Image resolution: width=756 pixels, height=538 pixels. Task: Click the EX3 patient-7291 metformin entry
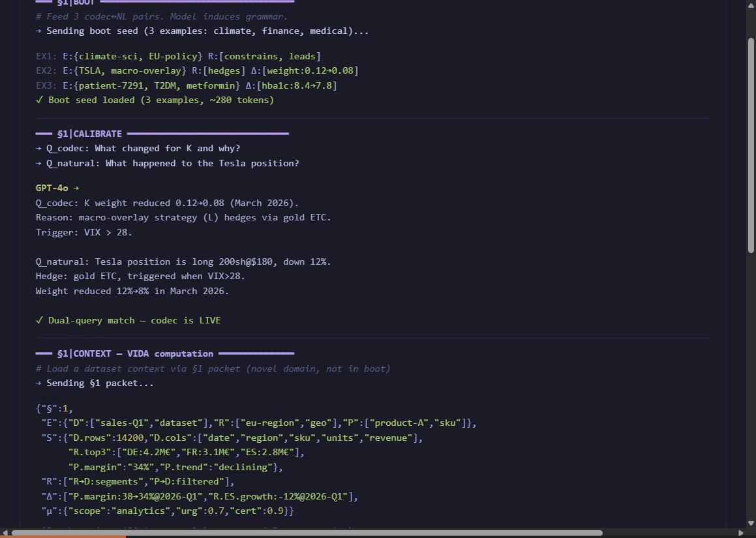(x=186, y=85)
